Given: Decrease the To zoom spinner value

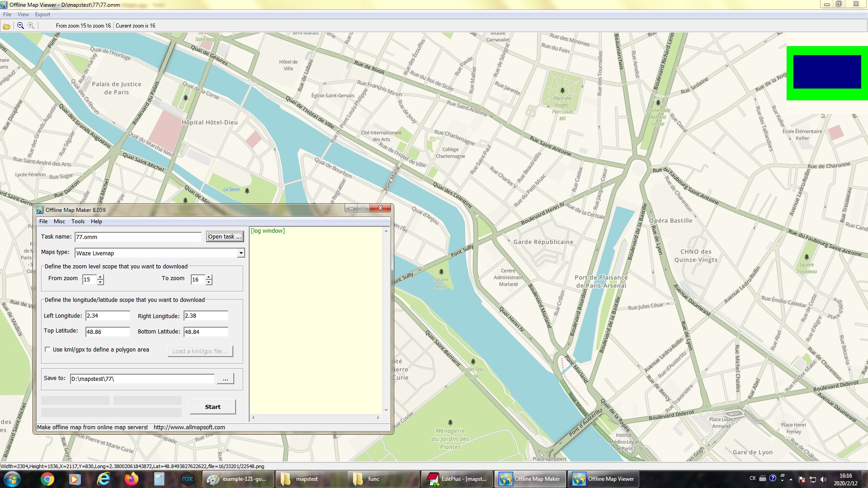Looking at the screenshot, I should [209, 282].
